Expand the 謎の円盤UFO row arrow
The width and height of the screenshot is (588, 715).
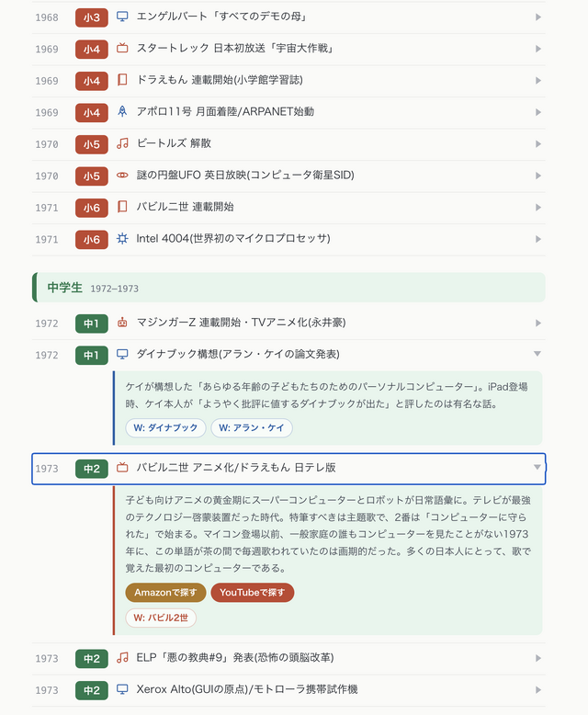pos(537,176)
